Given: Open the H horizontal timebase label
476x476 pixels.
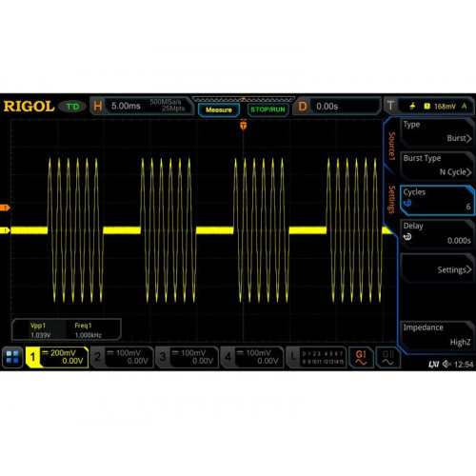Looking at the screenshot, I should [98, 106].
